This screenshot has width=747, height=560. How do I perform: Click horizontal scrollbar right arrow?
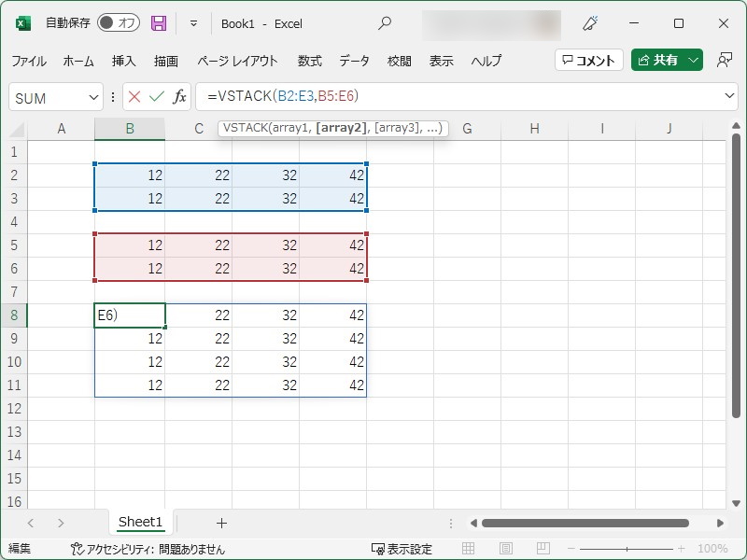click(x=720, y=523)
